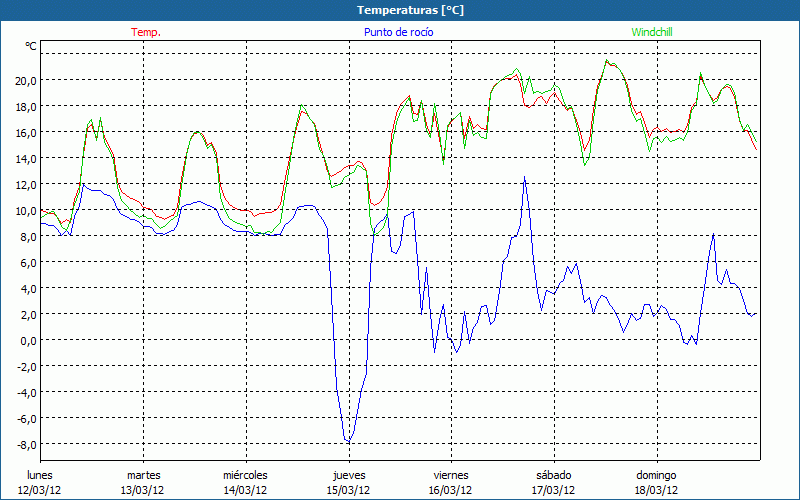Select the miércoles day label
Image resolution: width=800 pixels, height=500 pixels.
pyautogui.click(x=245, y=475)
